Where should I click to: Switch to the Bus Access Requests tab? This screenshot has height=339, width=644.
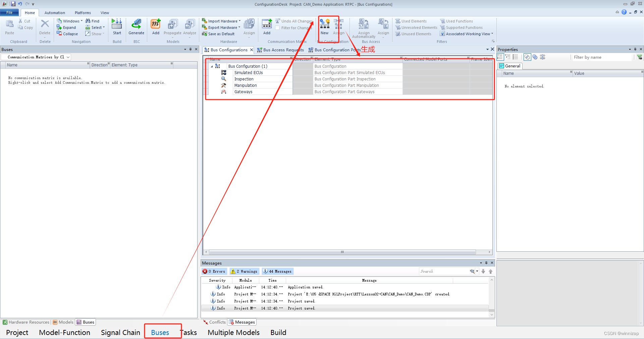[280, 50]
